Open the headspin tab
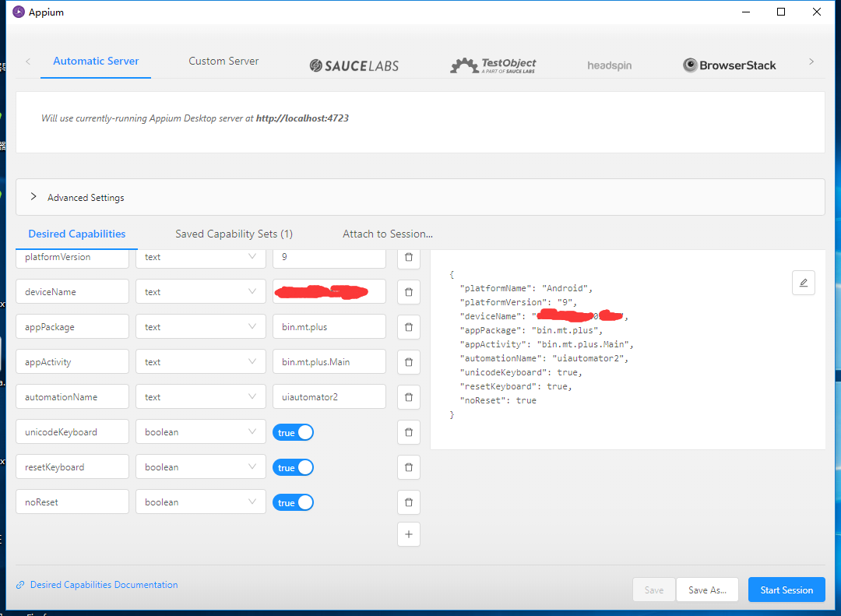The image size is (841, 616). point(609,65)
